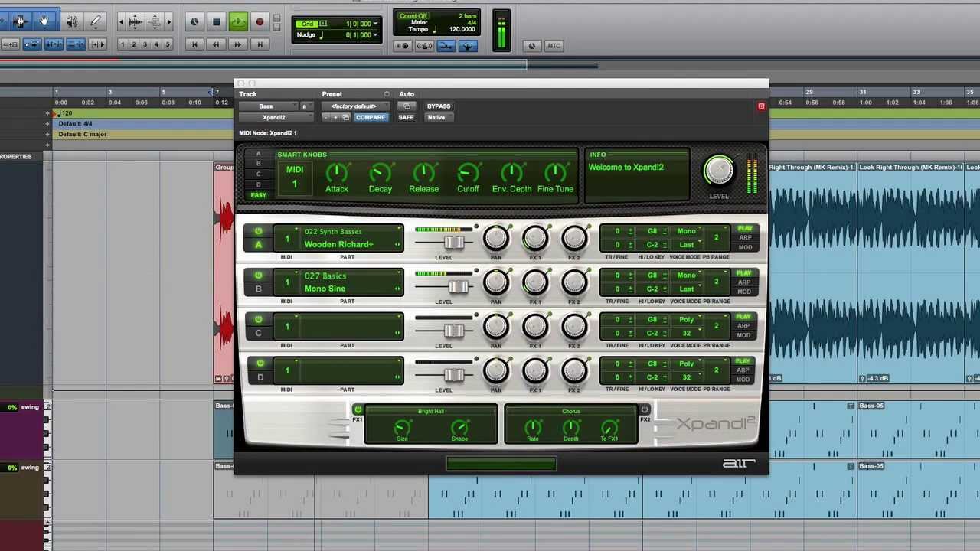Select Smart Knobs part A tab
The height and width of the screenshot is (551, 980).
(258, 153)
